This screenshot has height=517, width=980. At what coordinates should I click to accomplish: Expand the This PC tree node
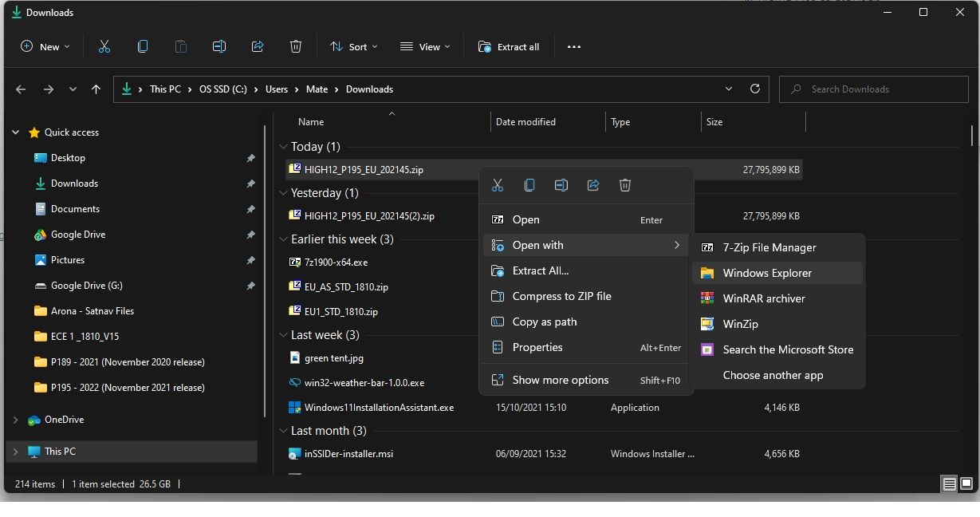(15, 452)
